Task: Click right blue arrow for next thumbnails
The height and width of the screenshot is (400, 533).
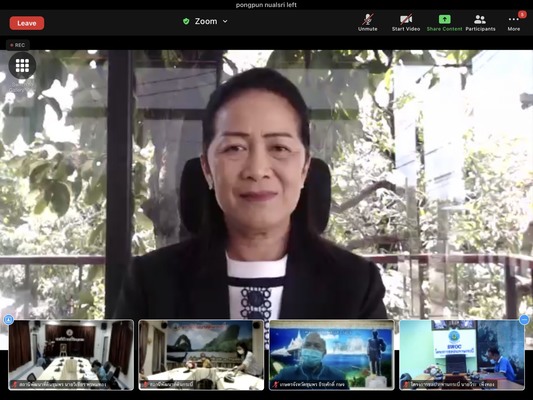Action: 524,319
